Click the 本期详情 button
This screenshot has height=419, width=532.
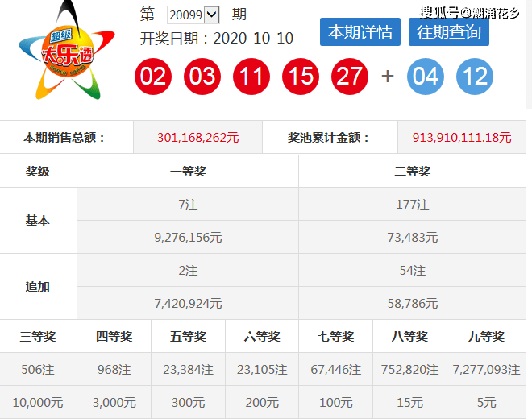point(360,32)
